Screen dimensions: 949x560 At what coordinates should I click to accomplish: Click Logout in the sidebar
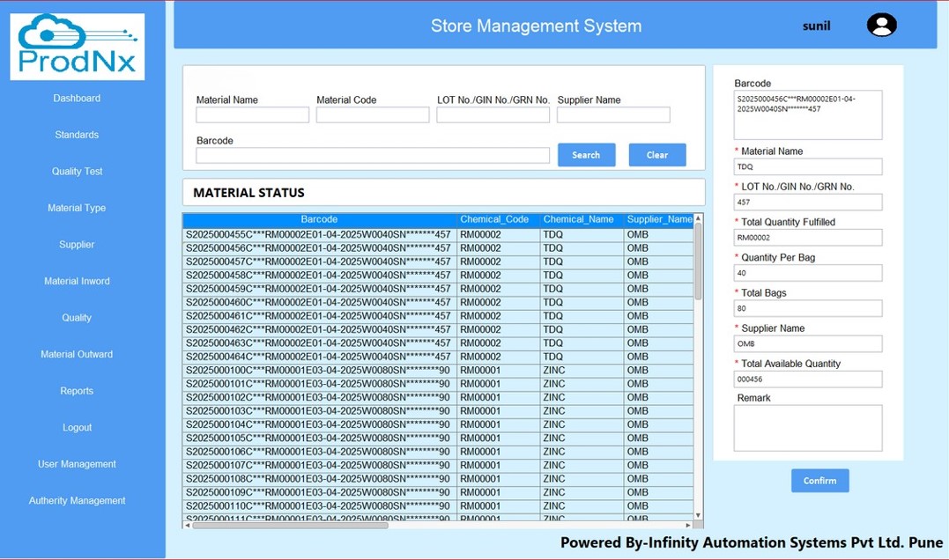click(77, 428)
